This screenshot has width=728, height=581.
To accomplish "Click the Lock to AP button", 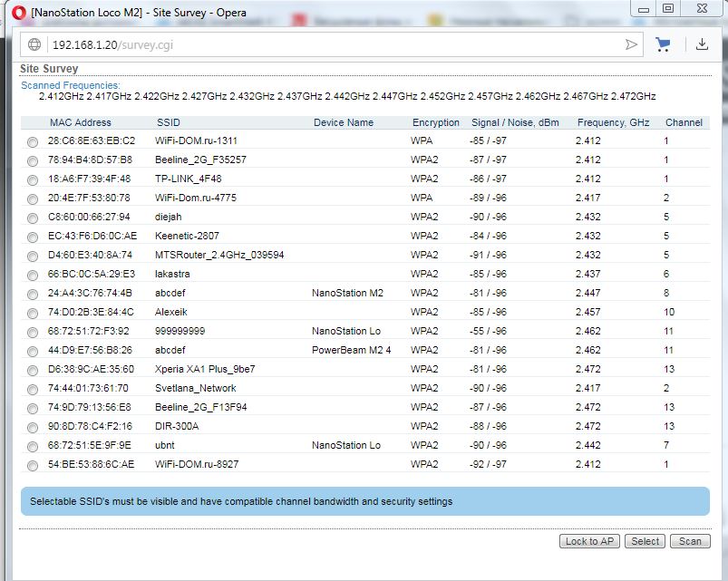I will coord(589,541).
